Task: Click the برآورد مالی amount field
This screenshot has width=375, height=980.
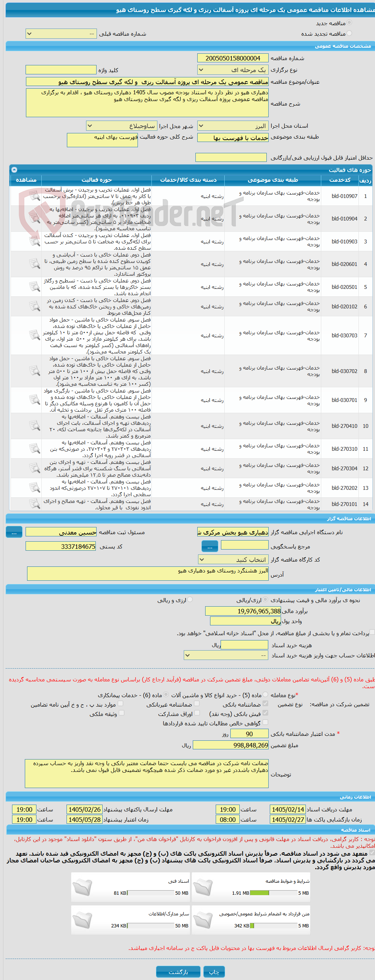Action: (243, 612)
